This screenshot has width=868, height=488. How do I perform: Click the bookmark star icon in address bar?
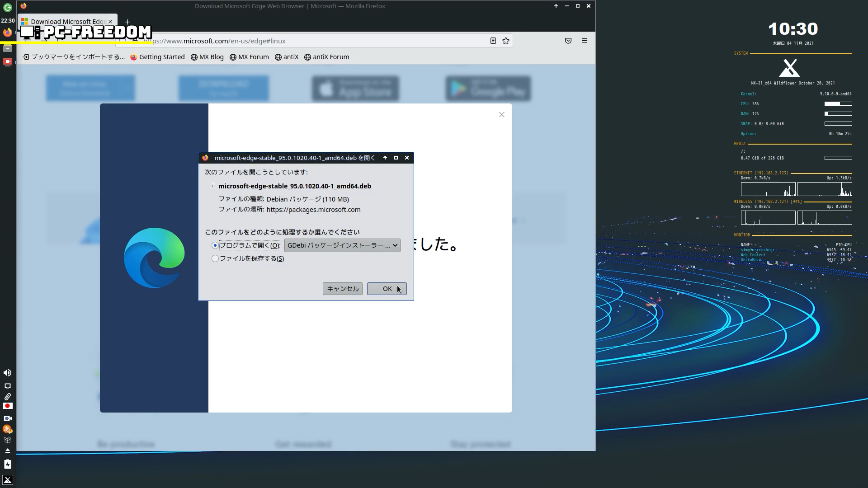[506, 41]
